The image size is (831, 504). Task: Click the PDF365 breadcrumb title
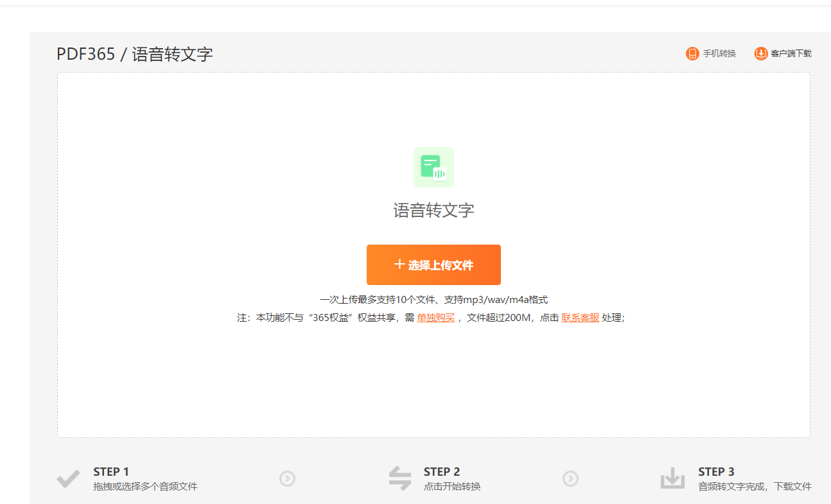click(x=85, y=54)
